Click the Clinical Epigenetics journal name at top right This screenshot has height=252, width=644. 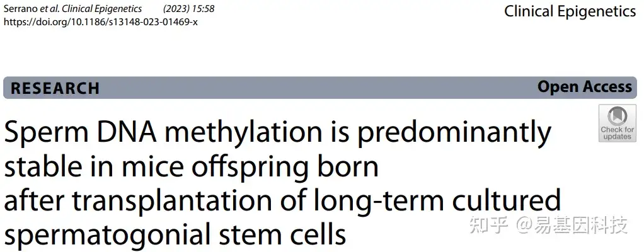coord(570,11)
